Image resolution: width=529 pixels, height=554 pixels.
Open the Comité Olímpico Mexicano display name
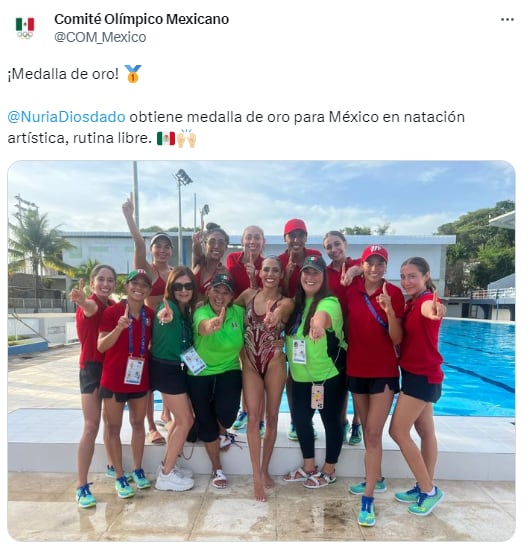click(141, 19)
